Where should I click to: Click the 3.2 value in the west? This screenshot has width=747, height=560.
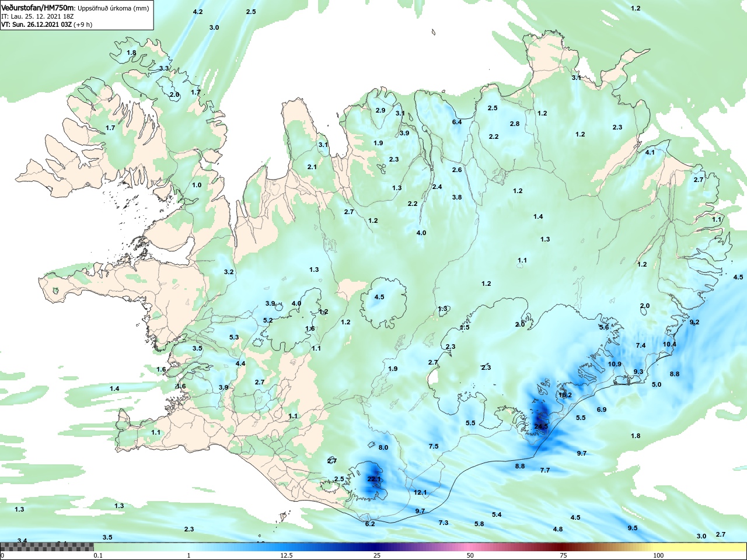pyautogui.click(x=229, y=272)
